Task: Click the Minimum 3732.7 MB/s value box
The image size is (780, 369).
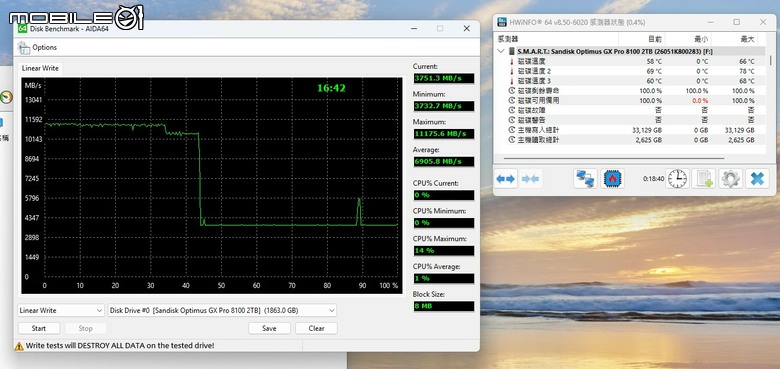Action: [444, 106]
